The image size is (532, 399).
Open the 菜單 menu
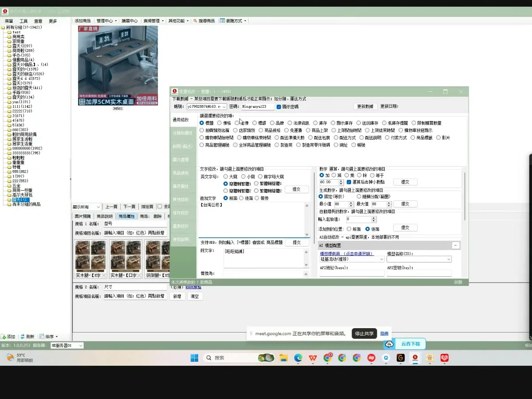9,21
